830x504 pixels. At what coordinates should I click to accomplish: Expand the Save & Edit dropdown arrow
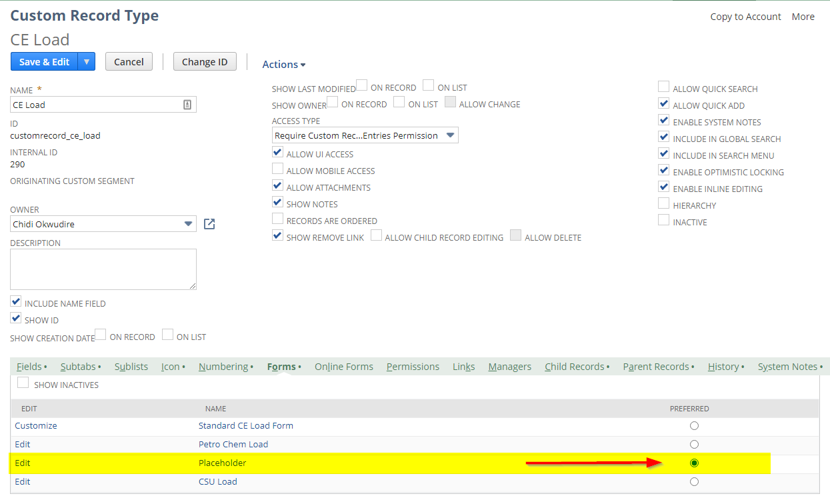point(87,61)
